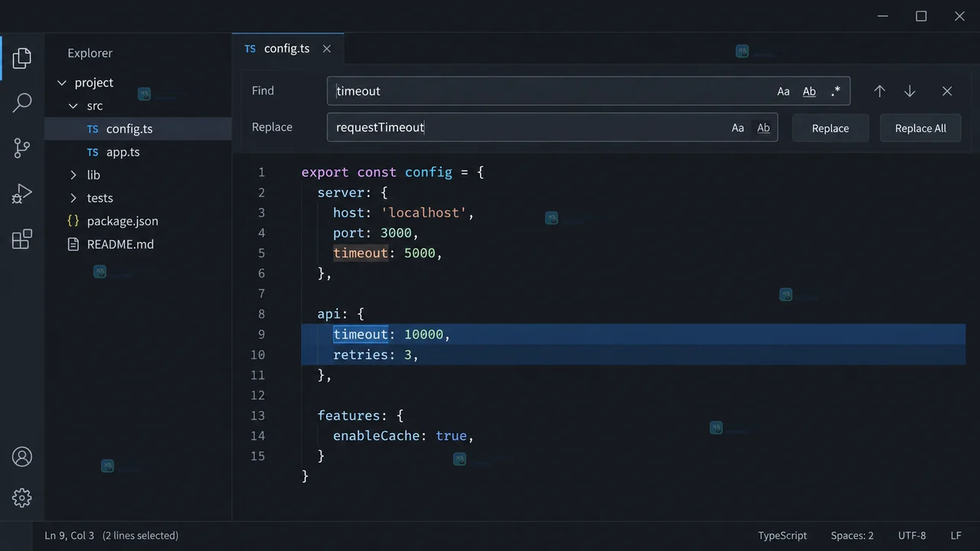Click the braces icon beside package.json
The height and width of the screenshot is (551, 980).
(73, 220)
